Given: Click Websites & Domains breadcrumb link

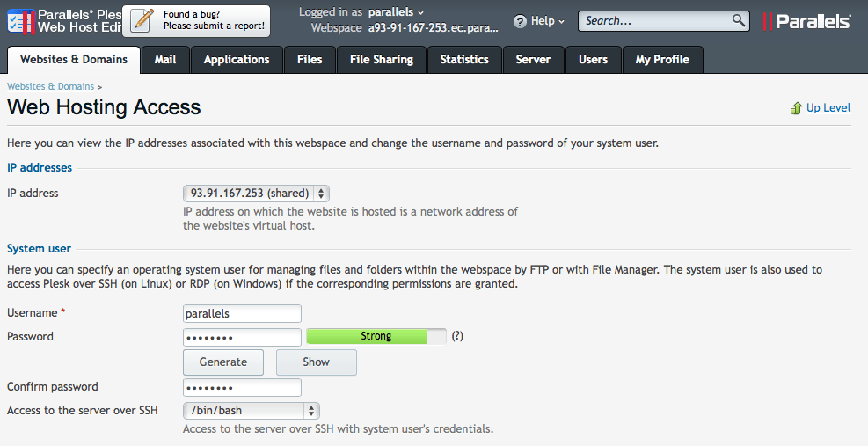Looking at the screenshot, I should click(x=50, y=86).
